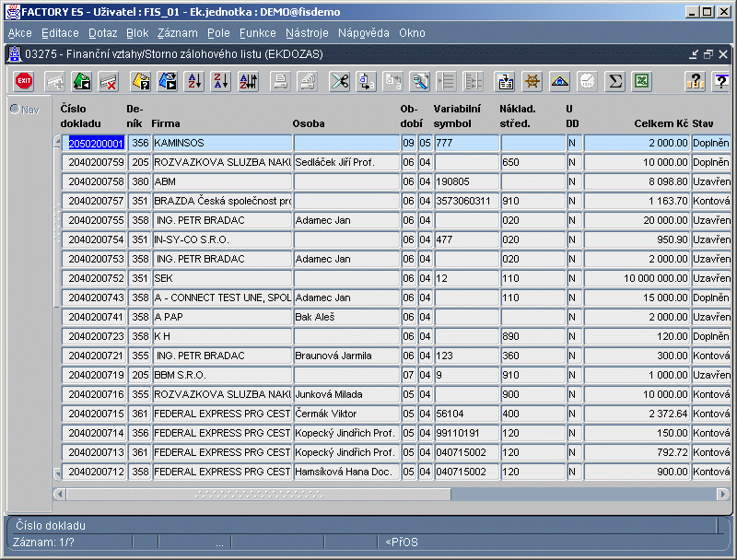Click the enter query icon with question mark

tap(140, 81)
